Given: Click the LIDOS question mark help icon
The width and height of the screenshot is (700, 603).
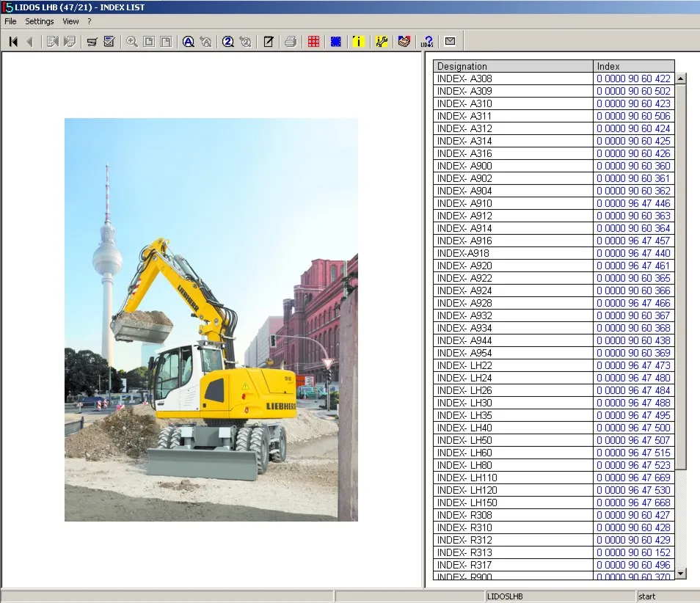Looking at the screenshot, I should (427, 42).
